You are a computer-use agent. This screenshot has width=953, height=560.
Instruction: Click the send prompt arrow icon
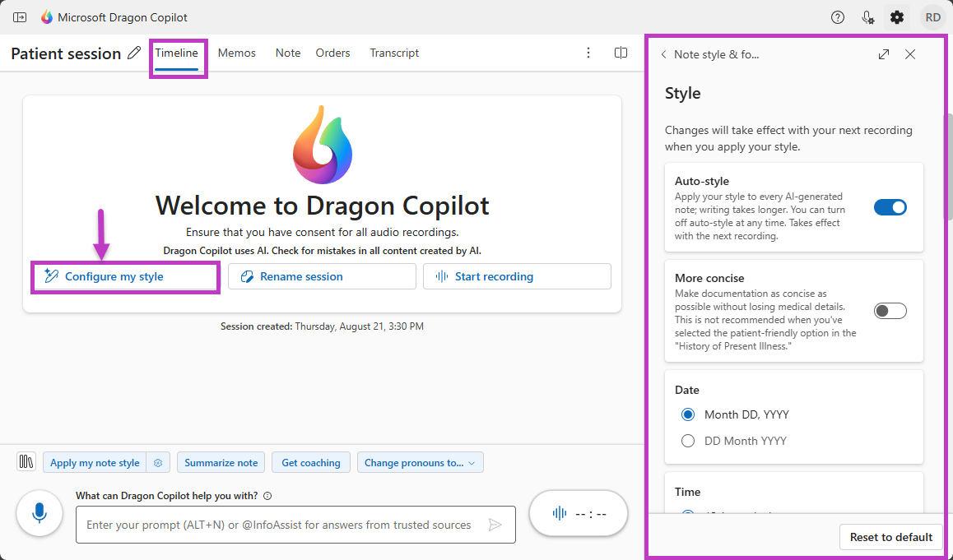[495, 525]
